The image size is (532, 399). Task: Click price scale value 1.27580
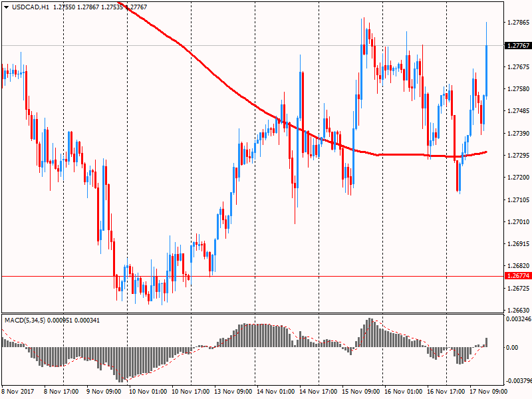coord(518,89)
